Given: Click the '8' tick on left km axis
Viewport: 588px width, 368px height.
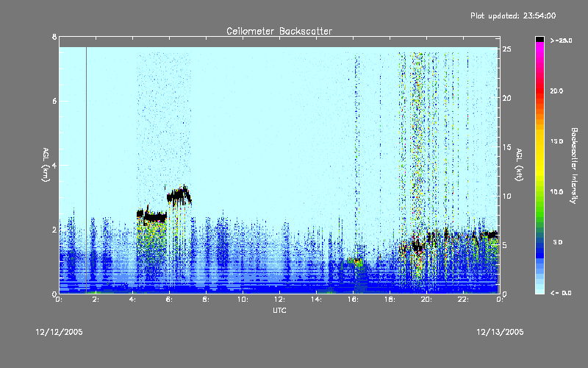Looking at the screenshot, I should (54, 37).
